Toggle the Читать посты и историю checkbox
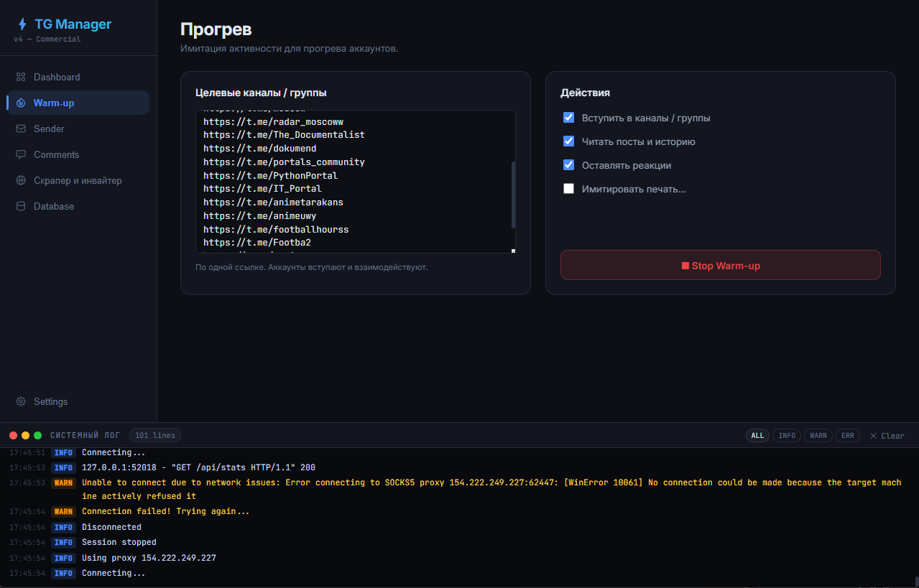Image resolution: width=919 pixels, height=588 pixels. click(x=568, y=141)
